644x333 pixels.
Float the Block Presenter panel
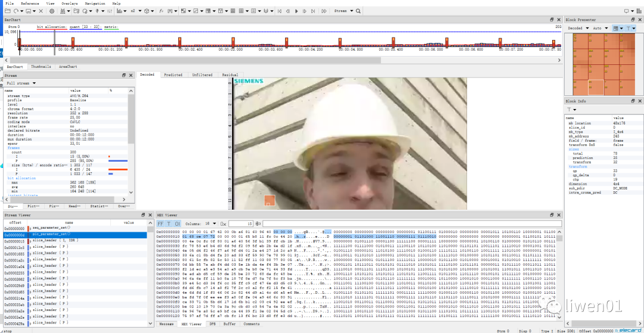pos(631,20)
